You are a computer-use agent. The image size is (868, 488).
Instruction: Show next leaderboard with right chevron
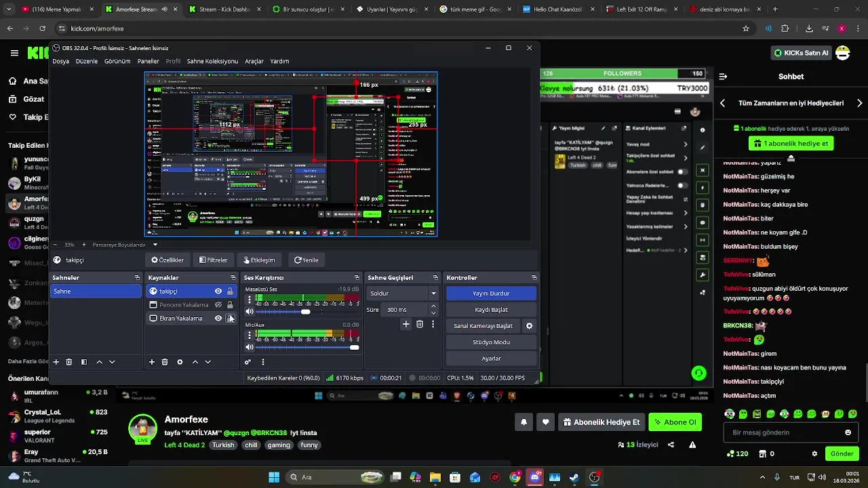(860, 103)
